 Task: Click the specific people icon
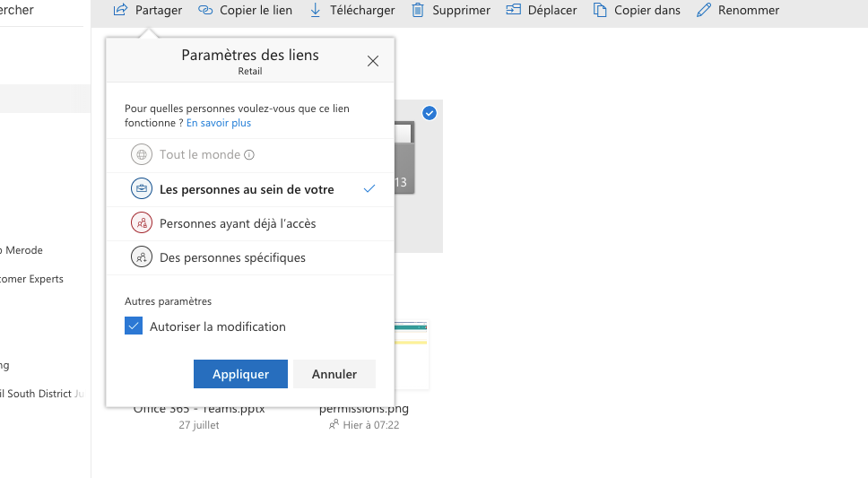point(142,257)
